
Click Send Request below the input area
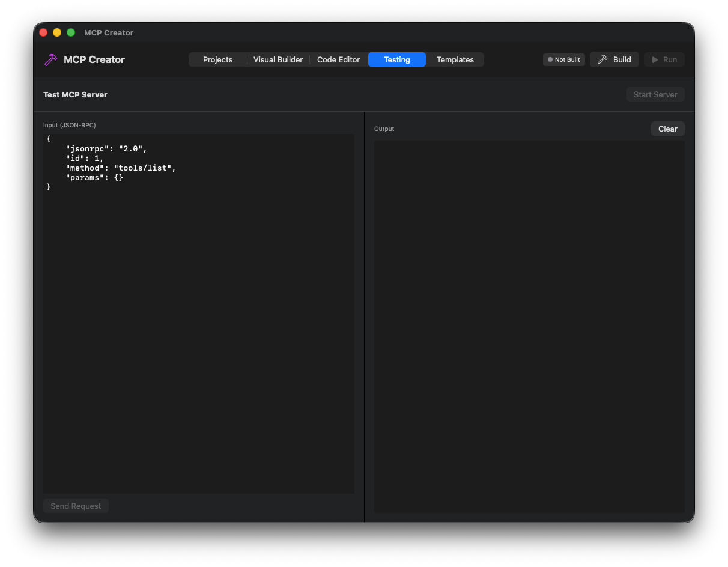click(76, 506)
